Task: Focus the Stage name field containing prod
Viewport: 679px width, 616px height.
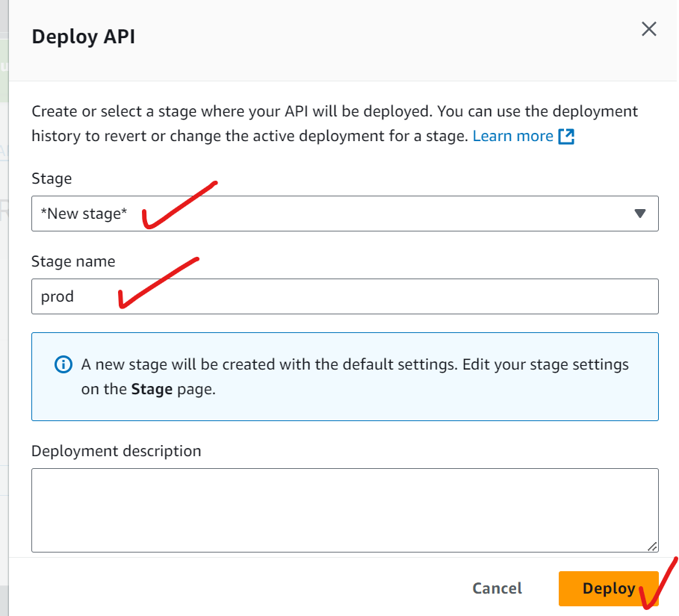Action: (344, 296)
